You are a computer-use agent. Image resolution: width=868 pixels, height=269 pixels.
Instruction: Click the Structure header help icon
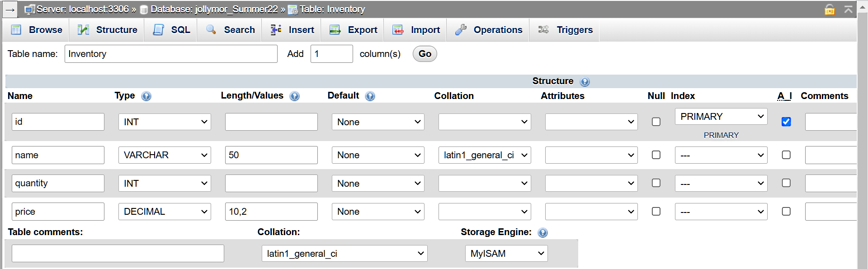585,82
